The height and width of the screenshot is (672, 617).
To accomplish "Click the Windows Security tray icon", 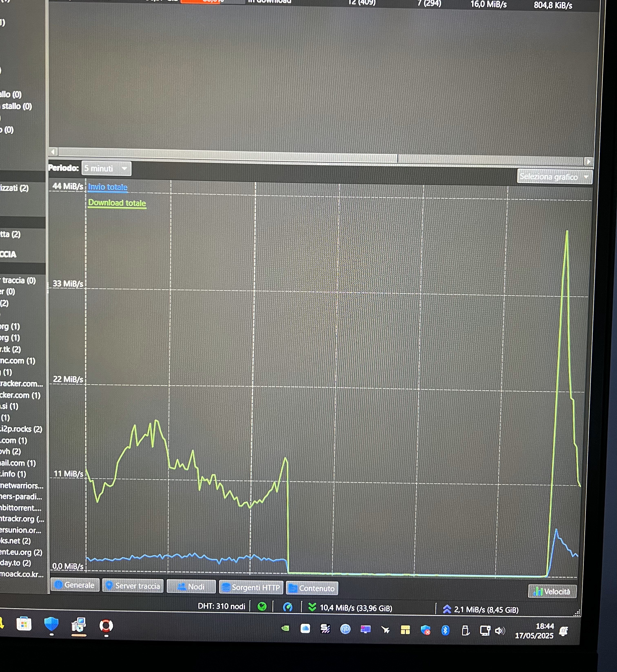I will tap(425, 630).
